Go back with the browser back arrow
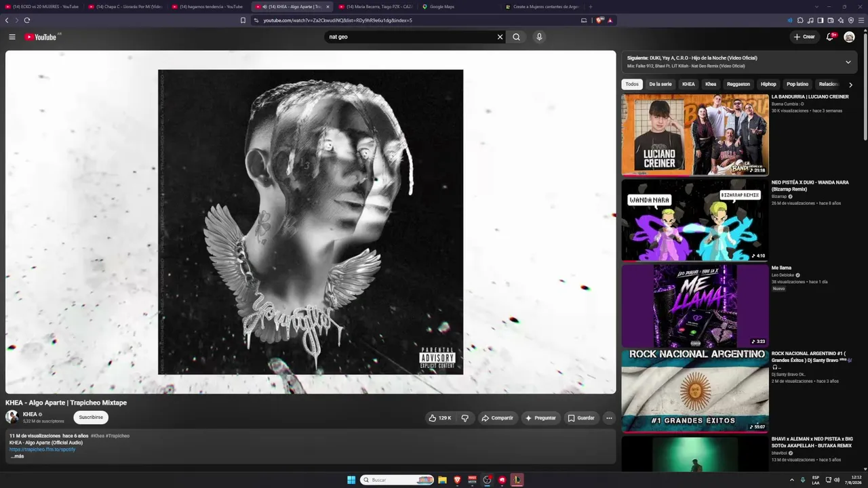This screenshot has height=488, width=868. tap(7, 20)
